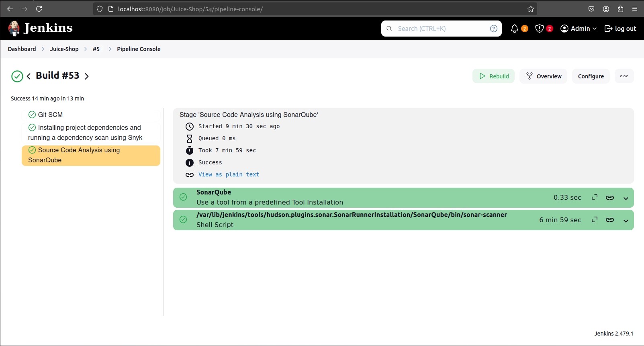Reload the page with refresh icon

39,9
